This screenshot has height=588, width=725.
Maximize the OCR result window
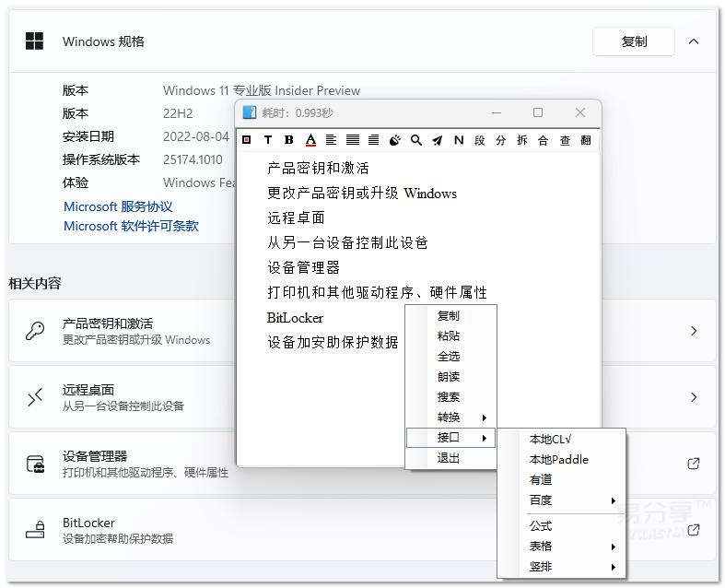point(538,112)
